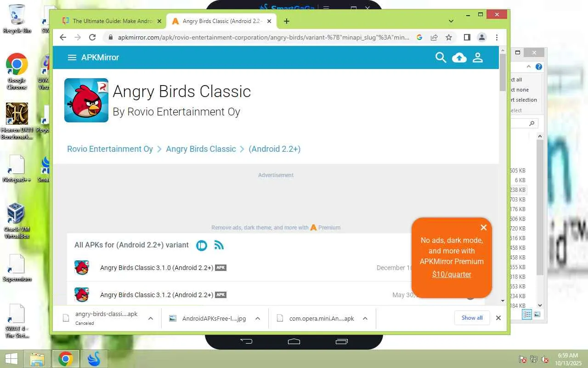Screen dimensions: 588x368
Task: Close the Angry Birds Classic tab
Action: pyautogui.click(x=269, y=21)
